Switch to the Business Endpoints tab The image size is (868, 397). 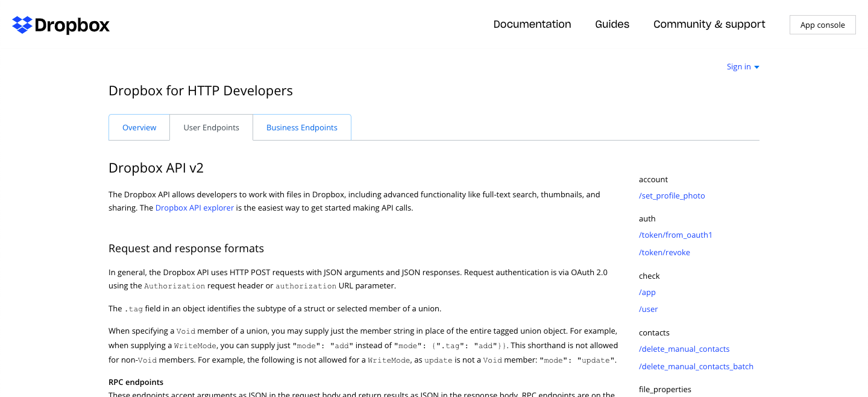(x=301, y=127)
